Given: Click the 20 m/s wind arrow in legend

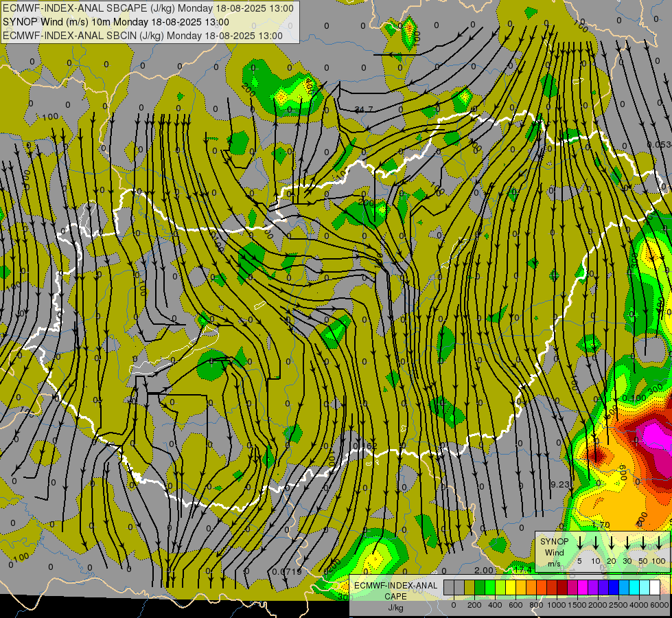Looking at the screenshot, I should pos(612,542).
